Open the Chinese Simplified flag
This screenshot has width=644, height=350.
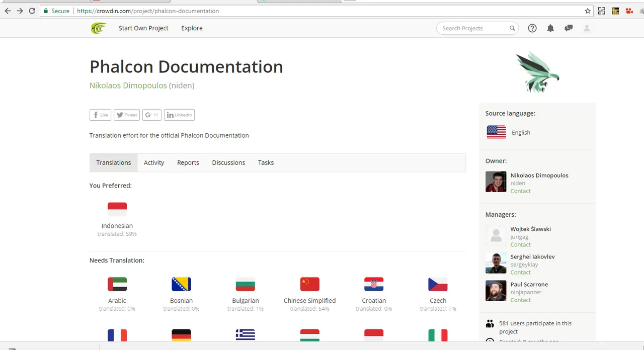click(309, 284)
